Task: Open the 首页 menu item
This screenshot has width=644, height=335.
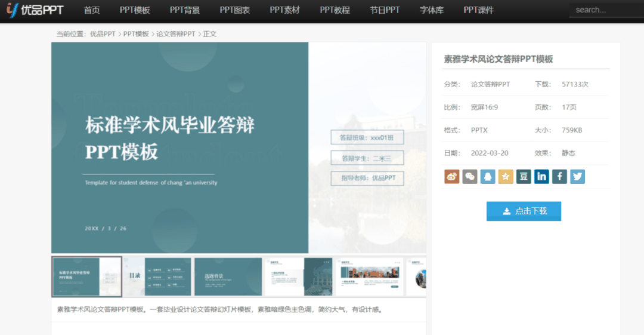Action: point(92,10)
